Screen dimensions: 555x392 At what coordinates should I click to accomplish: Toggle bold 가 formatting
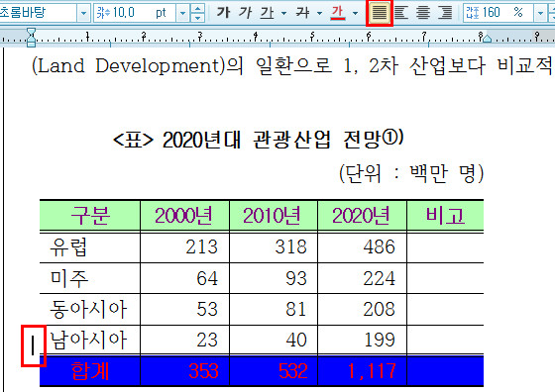pyautogui.click(x=223, y=13)
